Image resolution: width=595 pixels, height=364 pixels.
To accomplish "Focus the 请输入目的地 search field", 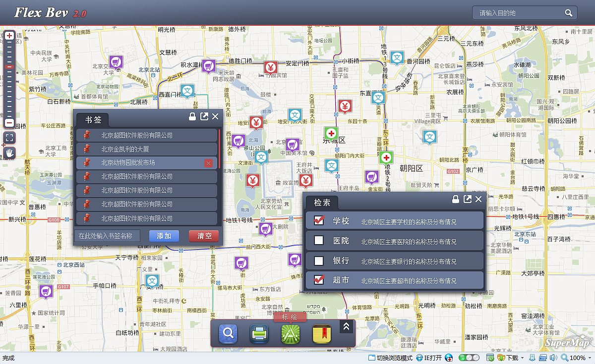I will pos(525,13).
